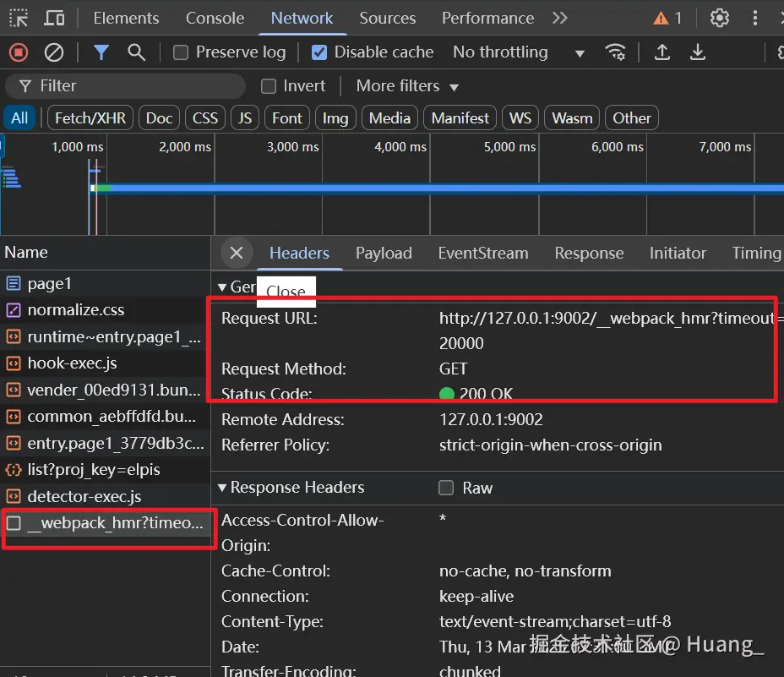Enable the Preserve log checkbox
The width and height of the screenshot is (784, 677).
point(181,52)
